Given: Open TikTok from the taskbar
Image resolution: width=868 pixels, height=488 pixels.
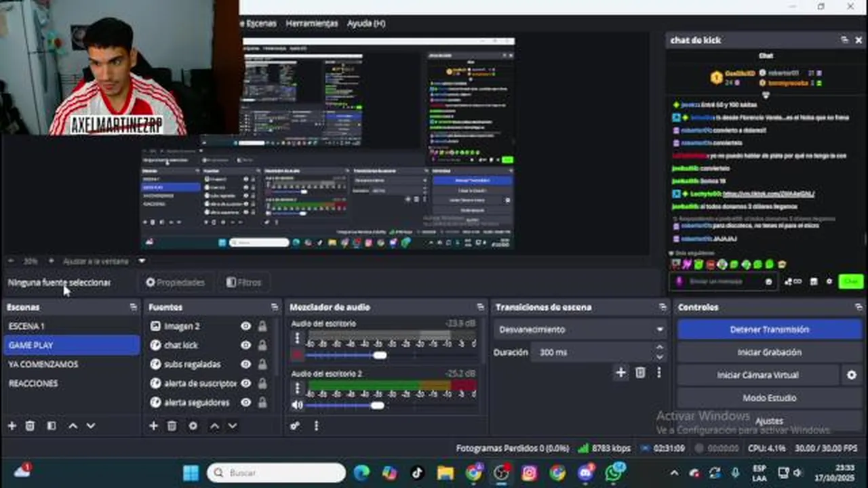Looking at the screenshot, I should (x=417, y=472).
